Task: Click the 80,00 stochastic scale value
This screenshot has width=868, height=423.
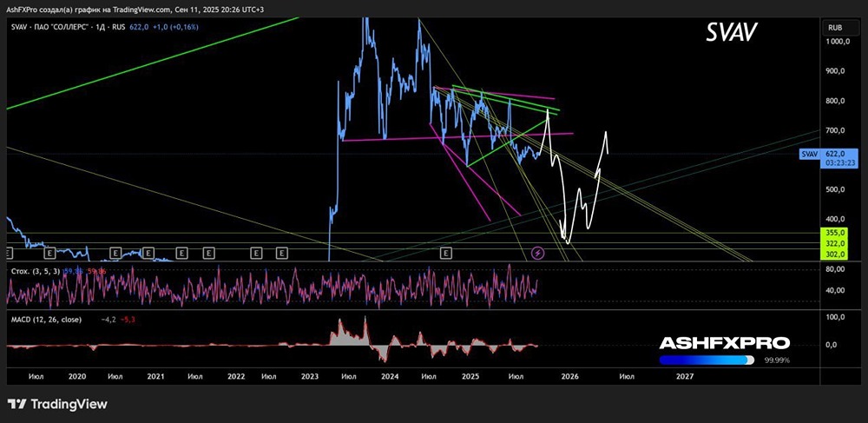Action: coord(835,269)
